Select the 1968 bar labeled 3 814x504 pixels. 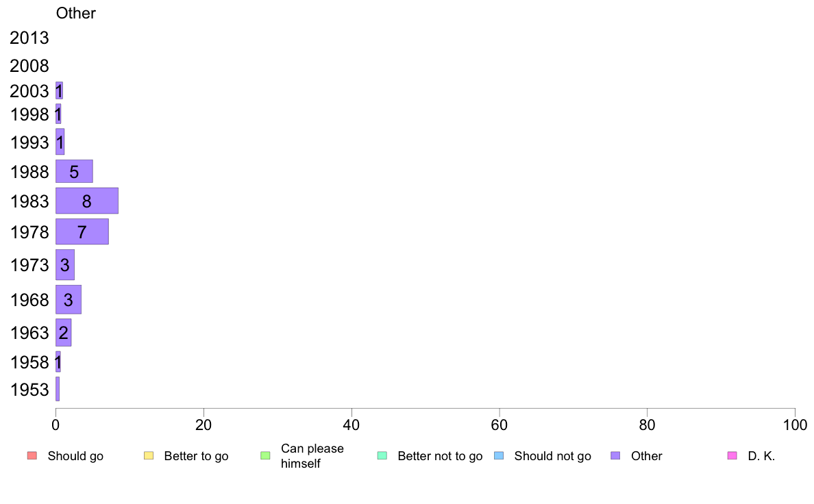pos(69,299)
